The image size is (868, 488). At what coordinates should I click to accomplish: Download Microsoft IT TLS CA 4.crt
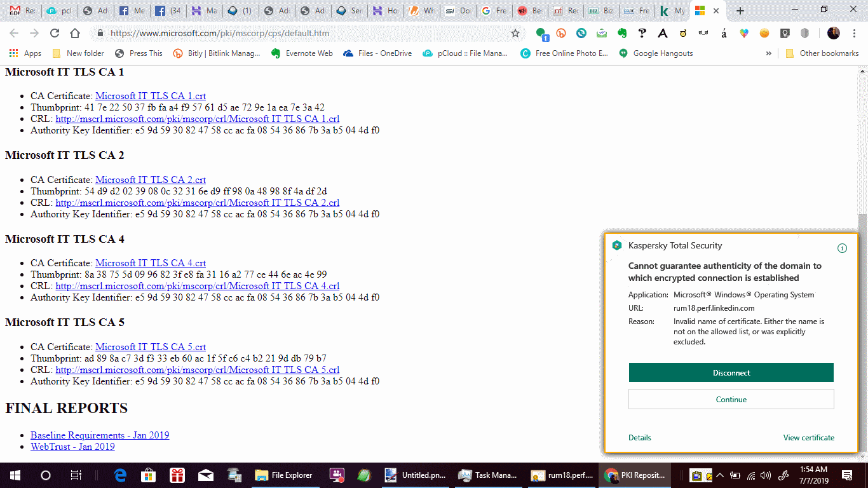click(x=151, y=263)
